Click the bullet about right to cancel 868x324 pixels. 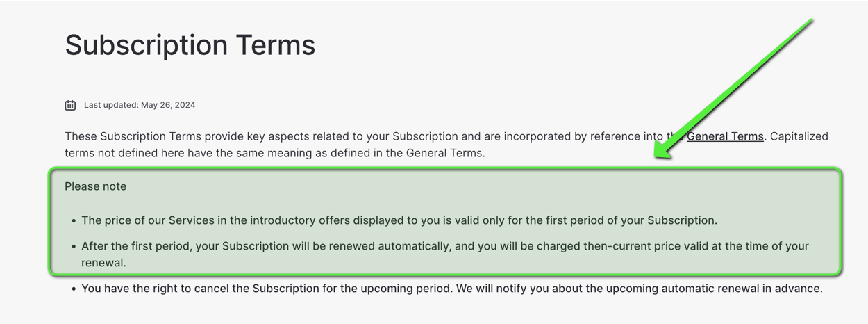(x=452, y=289)
